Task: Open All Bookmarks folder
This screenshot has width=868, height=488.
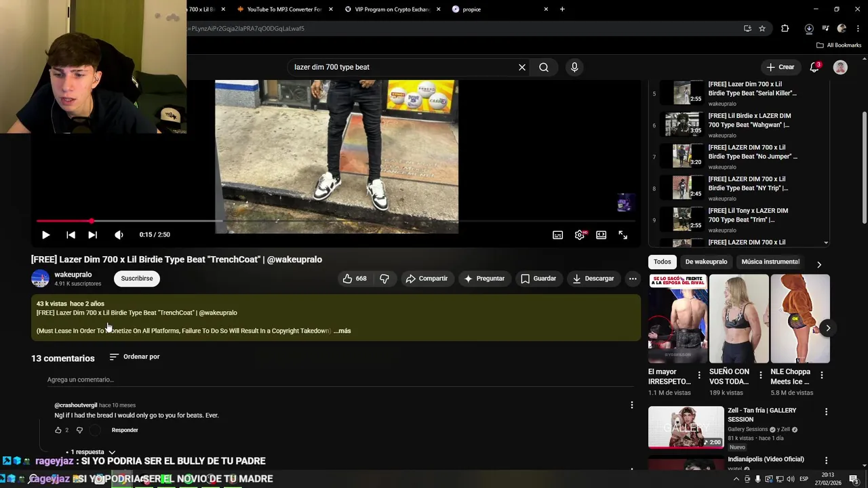Action: [x=839, y=45]
